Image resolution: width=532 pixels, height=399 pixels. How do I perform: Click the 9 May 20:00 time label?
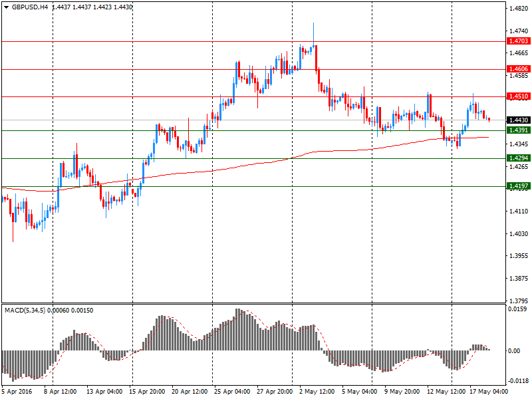click(402, 392)
